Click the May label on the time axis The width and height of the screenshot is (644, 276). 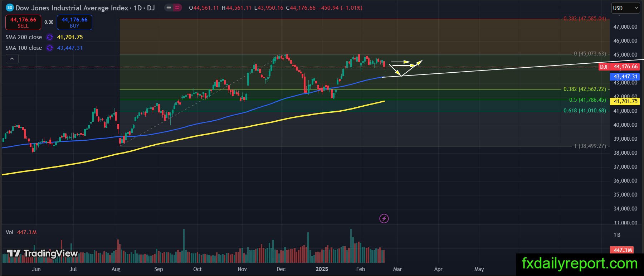(x=479, y=269)
